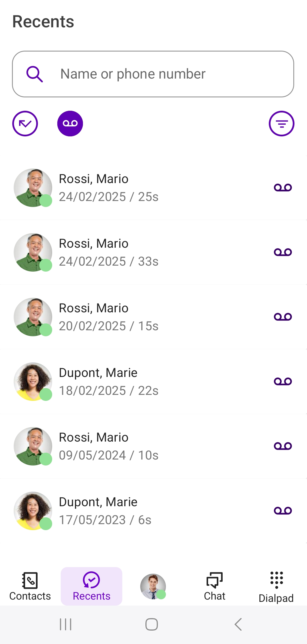Tap Dupont, Marie's avatar on 6s voicemail
The image size is (307, 644).
pos(33,511)
